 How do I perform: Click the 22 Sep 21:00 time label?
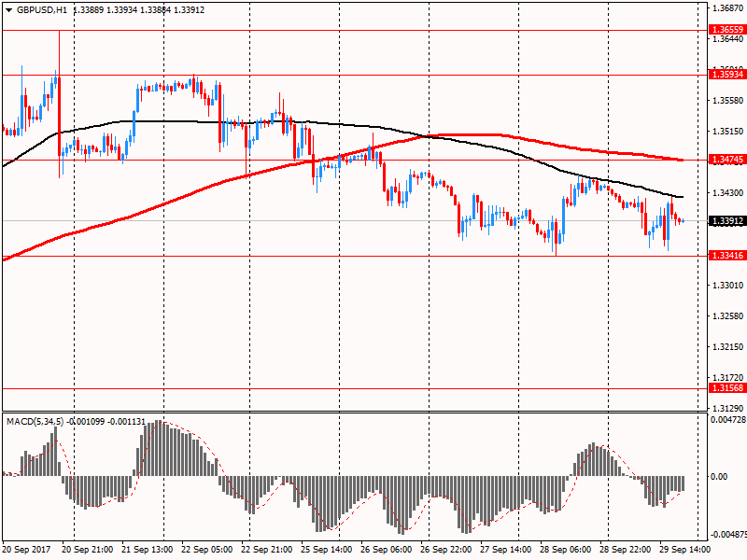(267, 550)
